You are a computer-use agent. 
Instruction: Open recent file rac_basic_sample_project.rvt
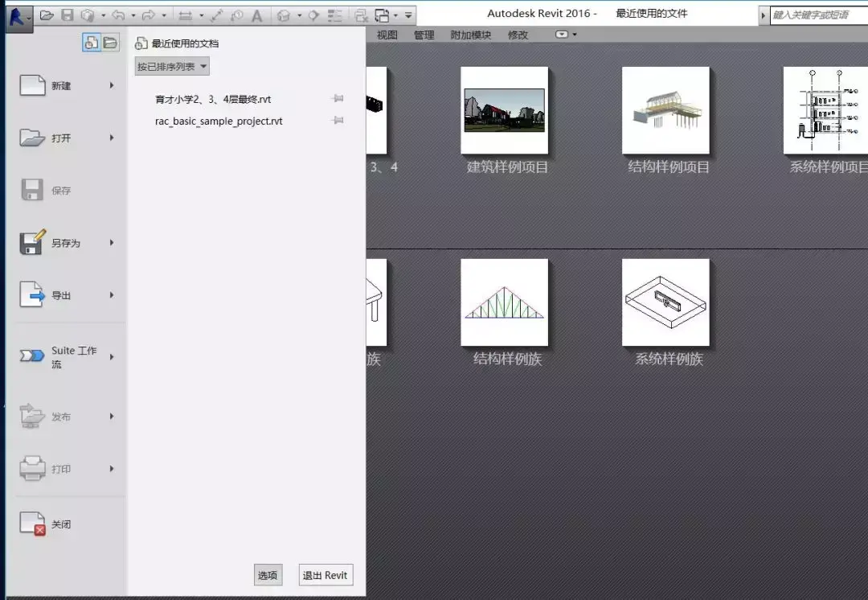tap(219, 121)
